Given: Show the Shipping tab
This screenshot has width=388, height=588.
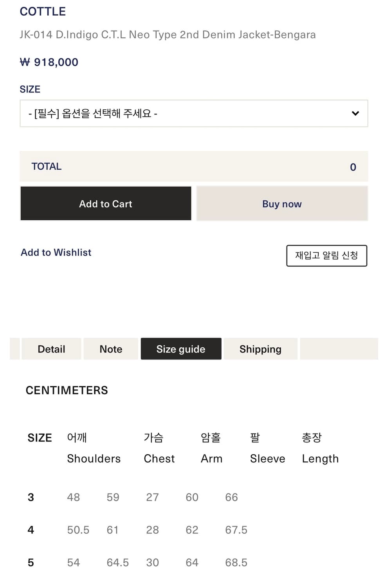Looking at the screenshot, I should coord(260,349).
